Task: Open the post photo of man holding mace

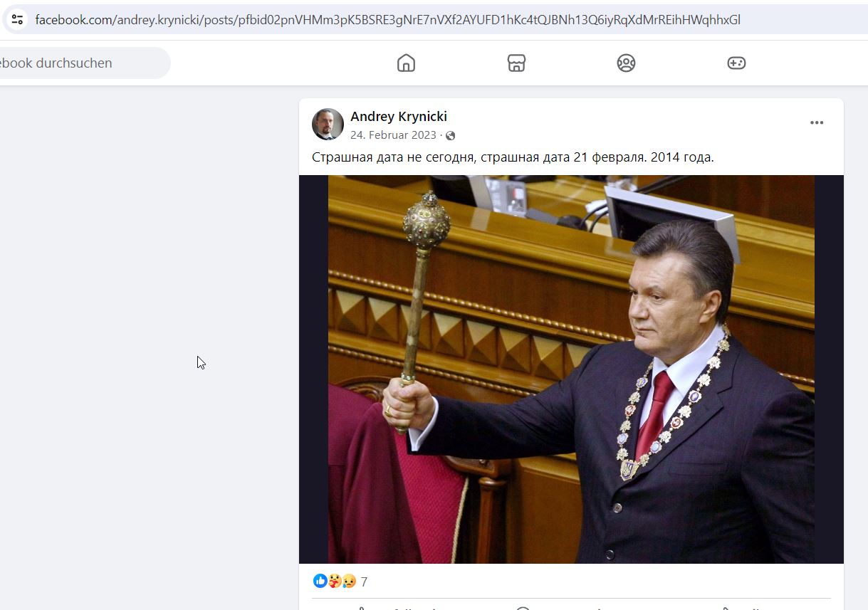Action: [x=571, y=369]
